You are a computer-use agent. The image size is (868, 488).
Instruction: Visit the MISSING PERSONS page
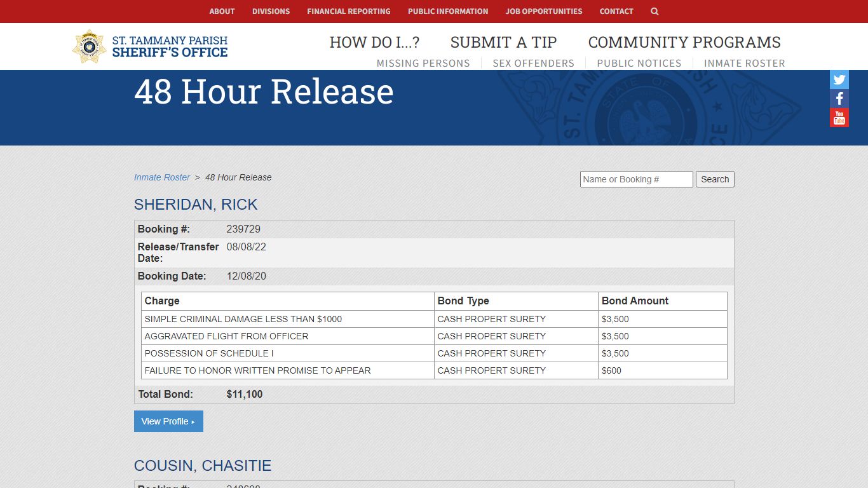click(423, 64)
